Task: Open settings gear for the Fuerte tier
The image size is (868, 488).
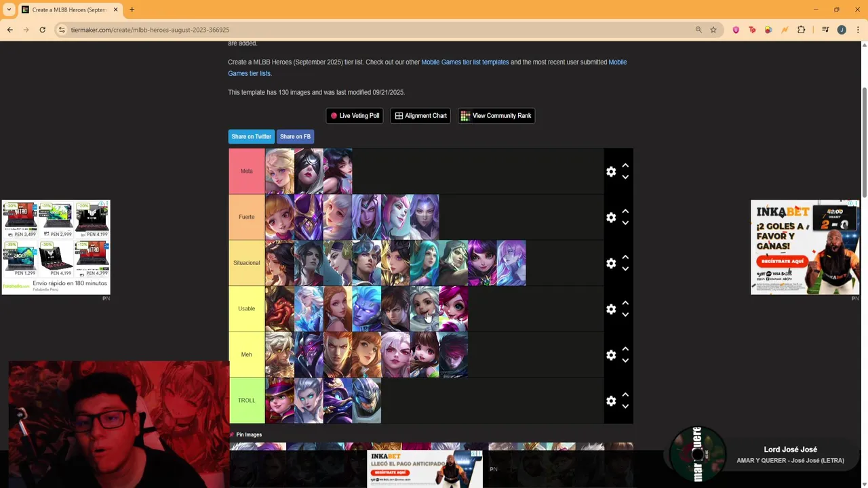Action: 611,218
